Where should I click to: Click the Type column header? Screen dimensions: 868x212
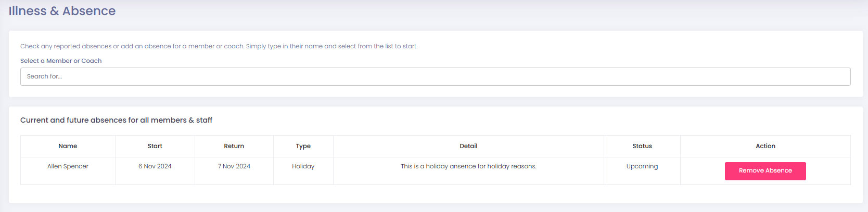click(x=303, y=146)
